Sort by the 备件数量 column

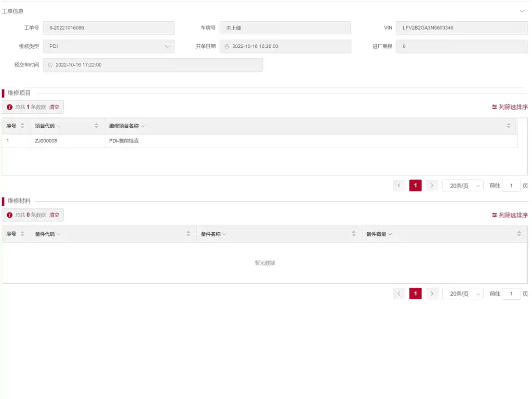[x=519, y=234]
